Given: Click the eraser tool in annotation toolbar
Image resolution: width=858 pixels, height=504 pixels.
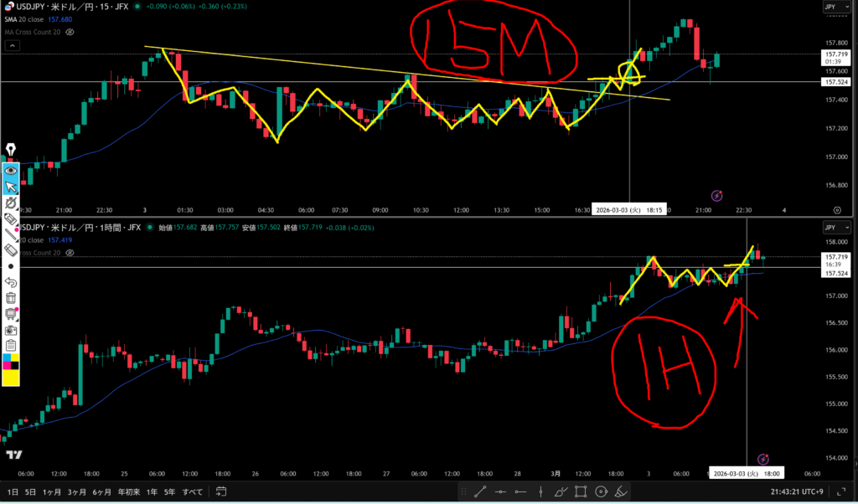Looking at the screenshot, I should pos(11,250).
